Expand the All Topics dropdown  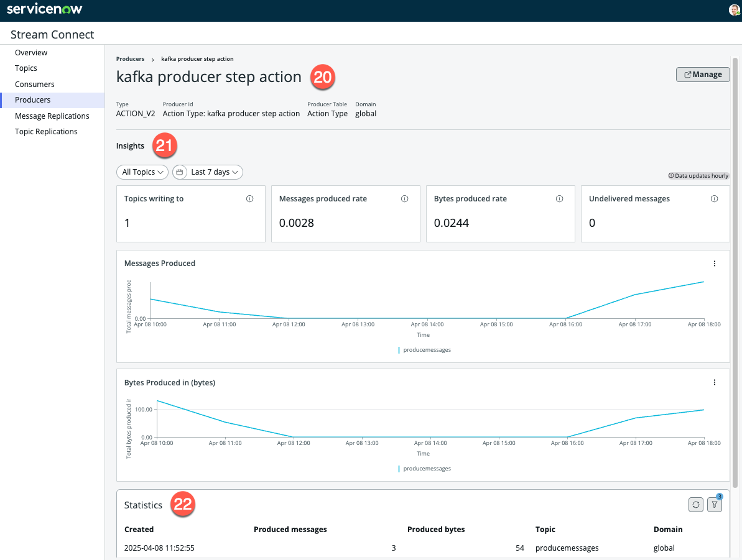point(142,172)
